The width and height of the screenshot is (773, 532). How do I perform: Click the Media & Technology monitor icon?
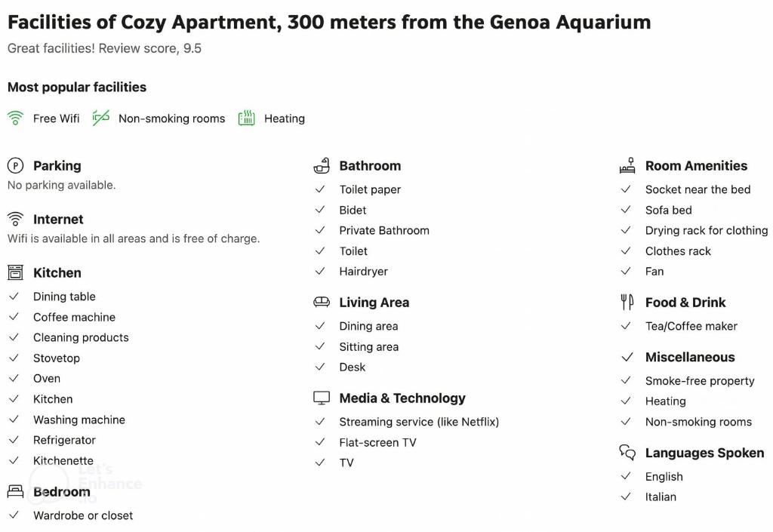tap(322, 398)
